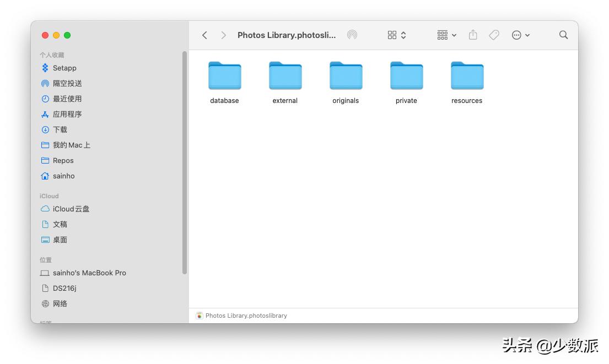609x364 pixels.
Task: Switch view mode with the icon grid button
Action: coord(397,35)
